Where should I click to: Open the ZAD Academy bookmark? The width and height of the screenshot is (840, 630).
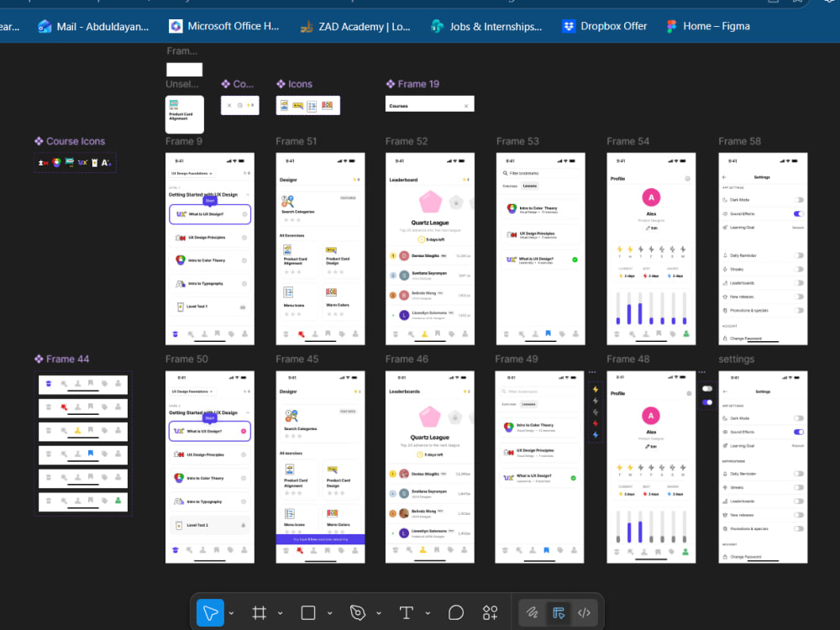pos(354,26)
